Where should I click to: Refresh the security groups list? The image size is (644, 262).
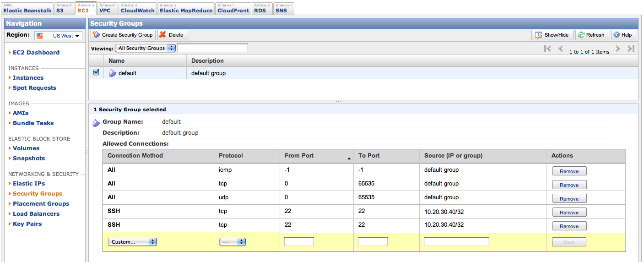592,35
